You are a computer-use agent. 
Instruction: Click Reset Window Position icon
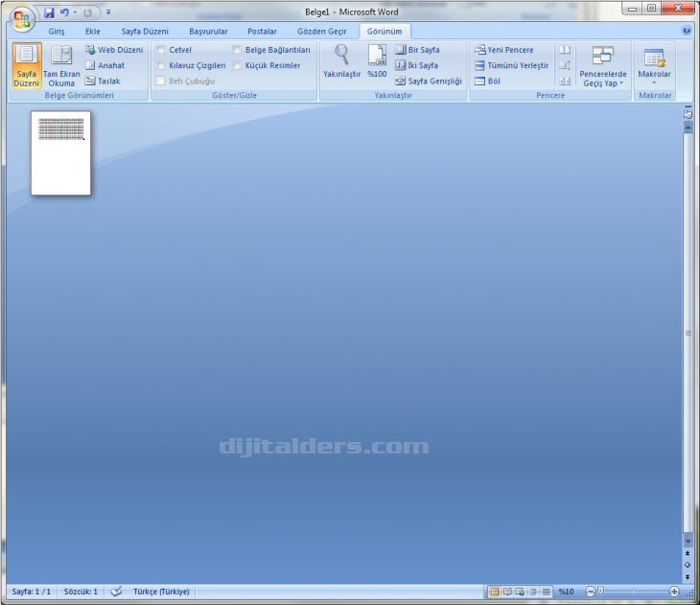(565, 81)
